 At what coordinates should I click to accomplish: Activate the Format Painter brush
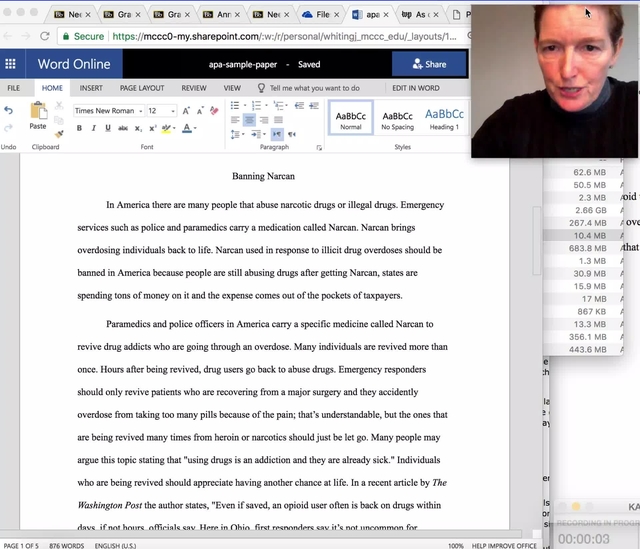[x=59, y=134]
